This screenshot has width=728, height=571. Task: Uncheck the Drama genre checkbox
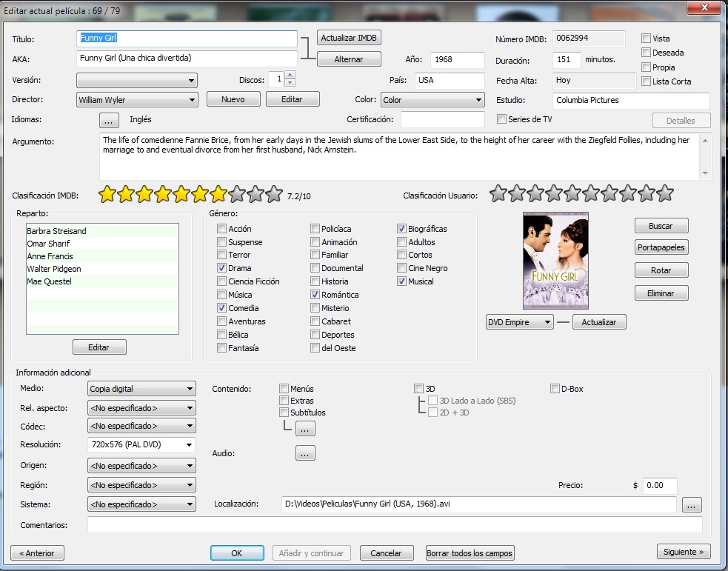tap(222, 268)
